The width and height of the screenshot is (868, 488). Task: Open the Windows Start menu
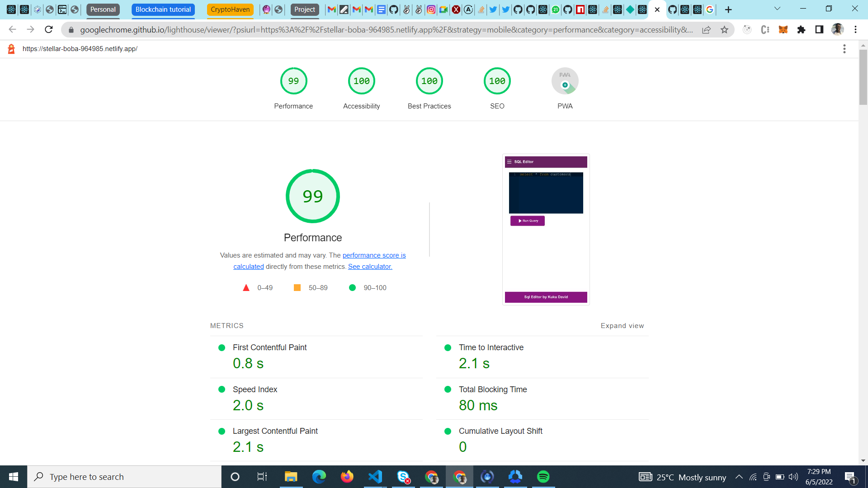pos(14,477)
